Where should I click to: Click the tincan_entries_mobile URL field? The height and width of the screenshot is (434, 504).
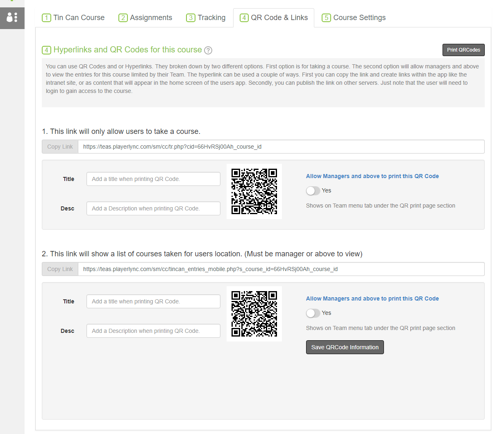(281, 269)
